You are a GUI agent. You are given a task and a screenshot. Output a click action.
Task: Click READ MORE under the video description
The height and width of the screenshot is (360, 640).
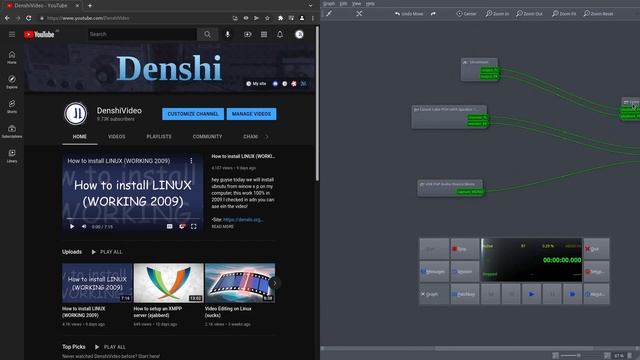click(222, 227)
